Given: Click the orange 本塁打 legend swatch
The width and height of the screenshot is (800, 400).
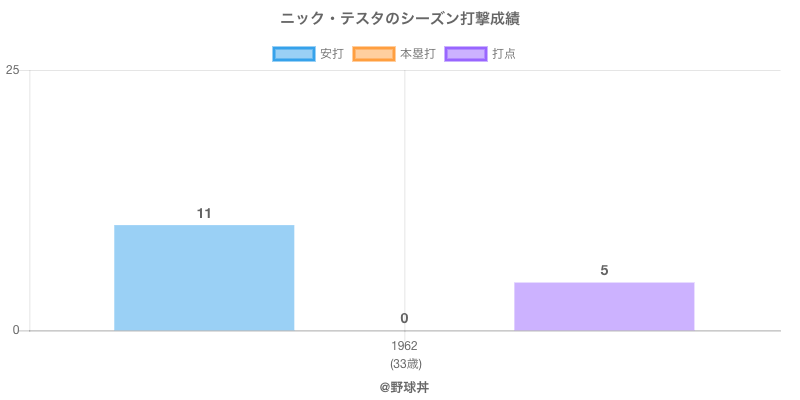Looking at the screenshot, I should tap(373, 54).
